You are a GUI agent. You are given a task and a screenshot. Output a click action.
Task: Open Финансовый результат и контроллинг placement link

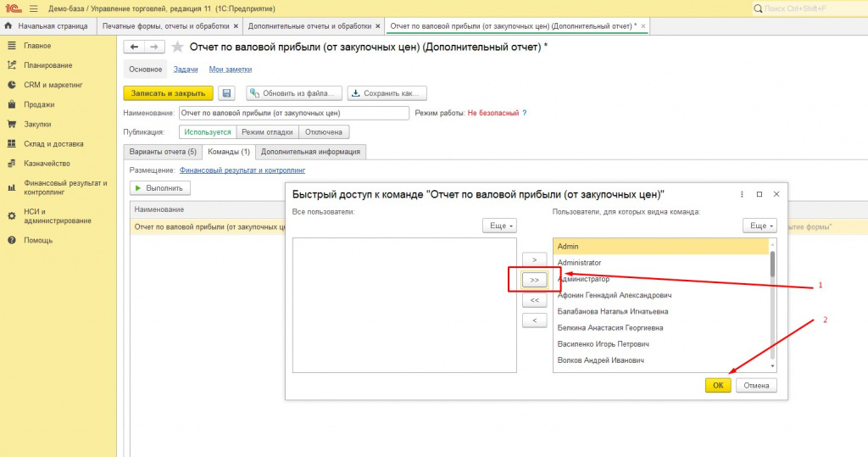242,170
